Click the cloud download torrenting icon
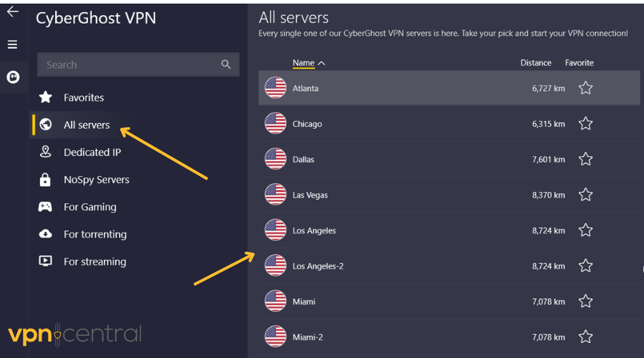The height and width of the screenshot is (358, 644). 45,234
